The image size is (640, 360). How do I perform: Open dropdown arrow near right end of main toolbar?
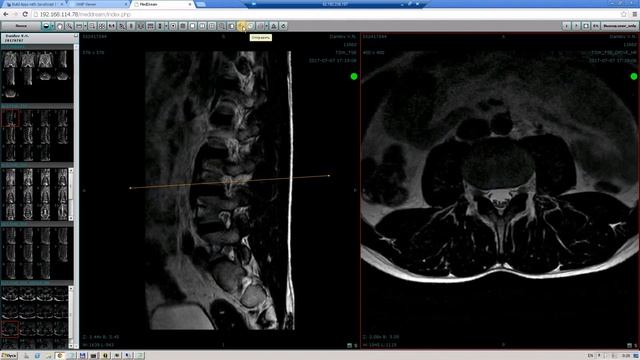point(267,26)
